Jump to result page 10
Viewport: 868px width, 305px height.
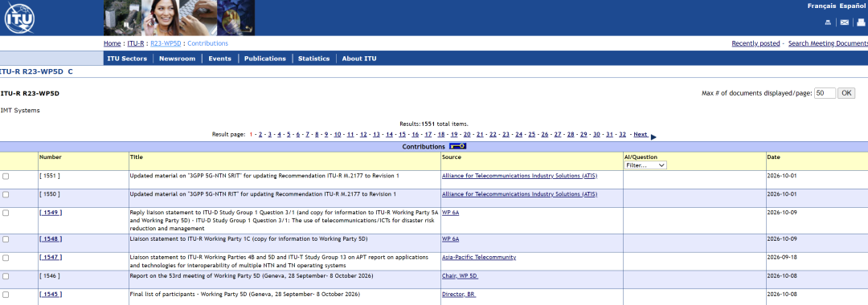337,134
